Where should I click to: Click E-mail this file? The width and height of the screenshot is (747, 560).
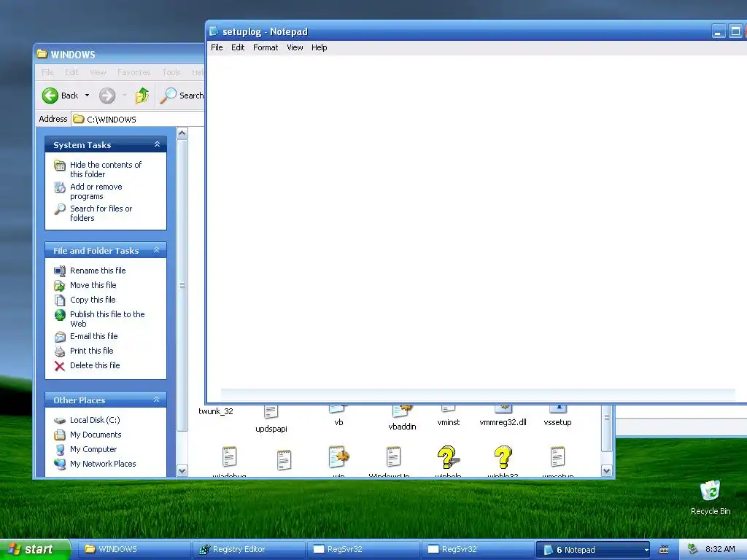pos(94,336)
